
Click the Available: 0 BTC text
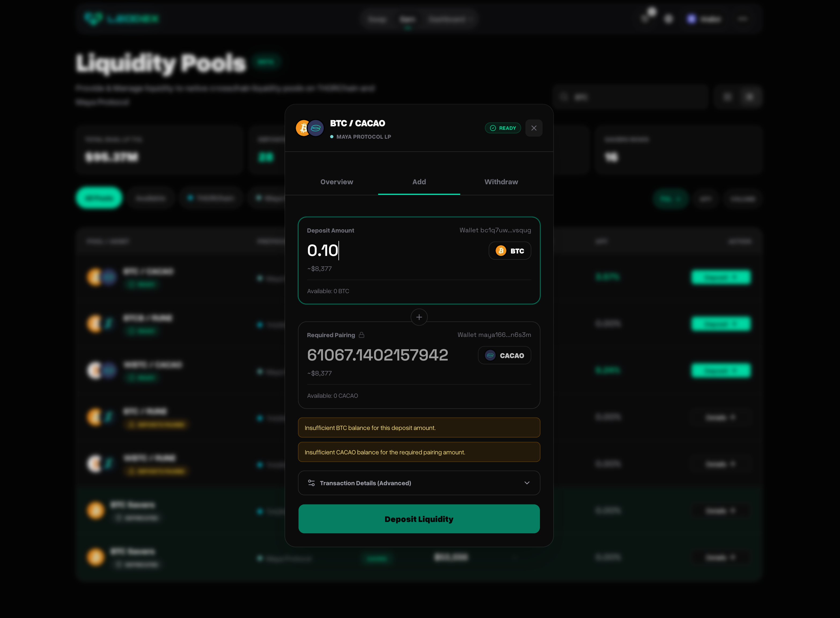coord(328,291)
